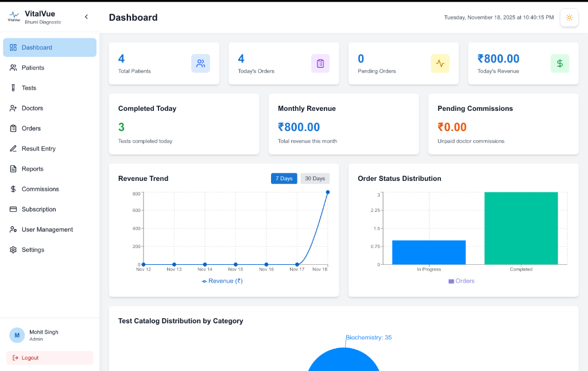Click the yellow activity icon on Pending Orders card
588x371 pixels.
440,63
